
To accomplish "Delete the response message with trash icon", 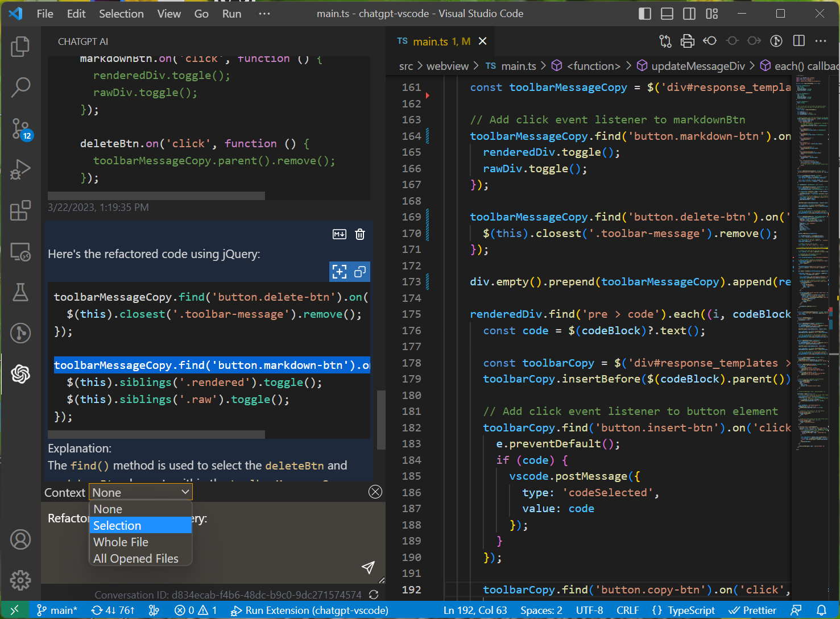I will [x=360, y=234].
